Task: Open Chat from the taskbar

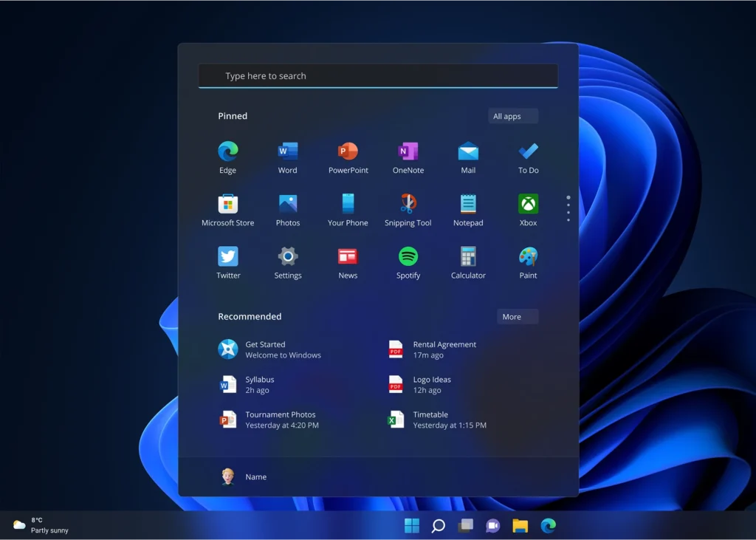Action: 493,525
